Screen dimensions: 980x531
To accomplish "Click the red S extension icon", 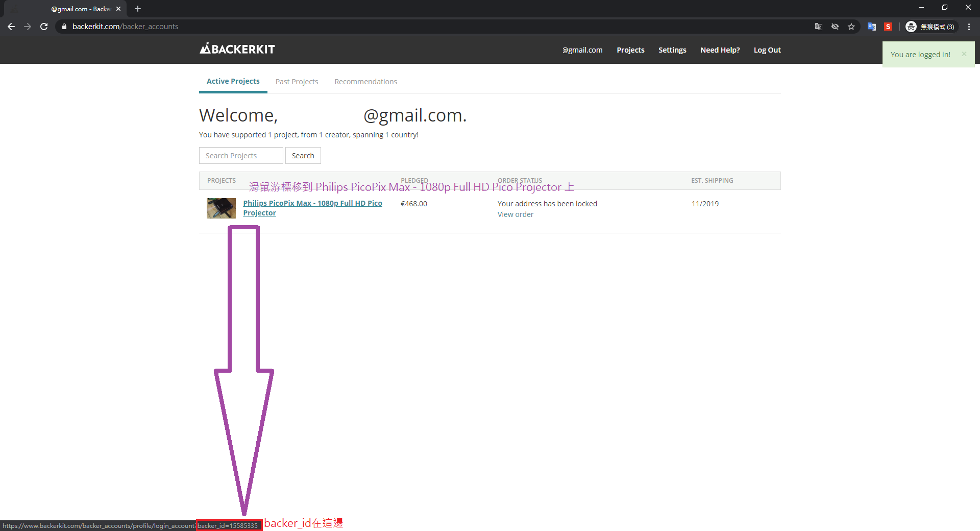I will [888, 27].
